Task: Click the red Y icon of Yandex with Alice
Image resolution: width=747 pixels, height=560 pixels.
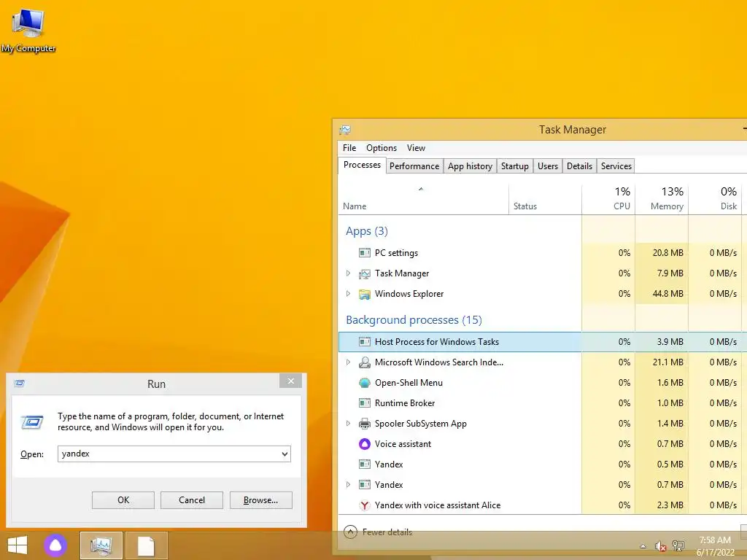Action: pos(365,505)
